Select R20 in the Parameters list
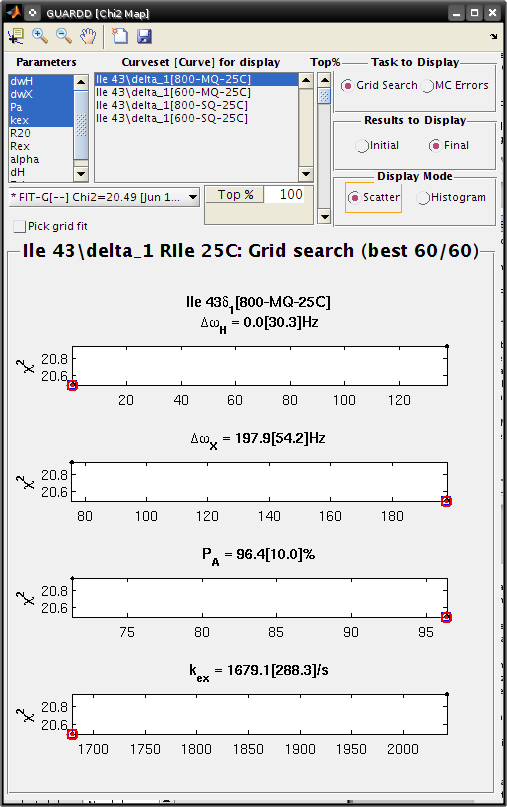This screenshot has width=507, height=807. tap(41, 133)
